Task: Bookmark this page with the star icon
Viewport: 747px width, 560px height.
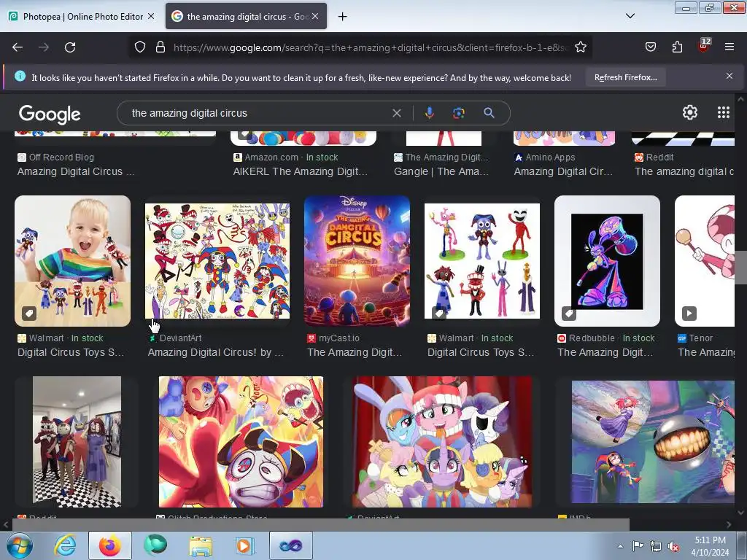Action: [580, 47]
